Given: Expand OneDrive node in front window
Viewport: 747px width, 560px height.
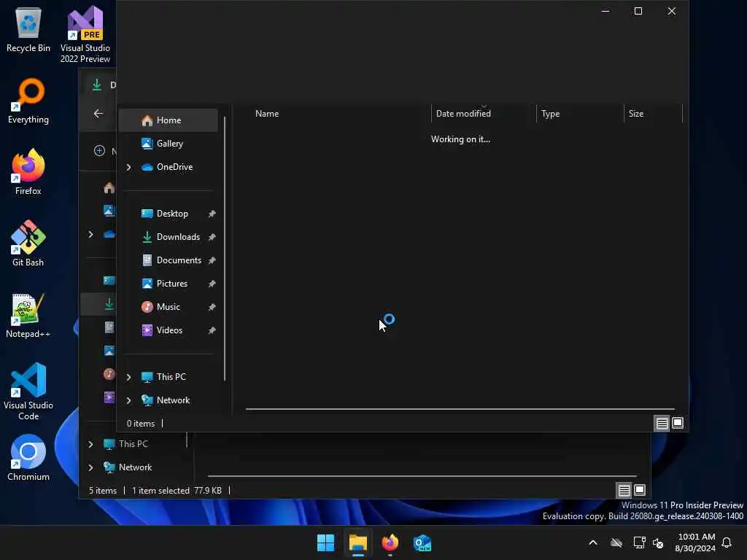Looking at the screenshot, I should pyautogui.click(x=128, y=167).
